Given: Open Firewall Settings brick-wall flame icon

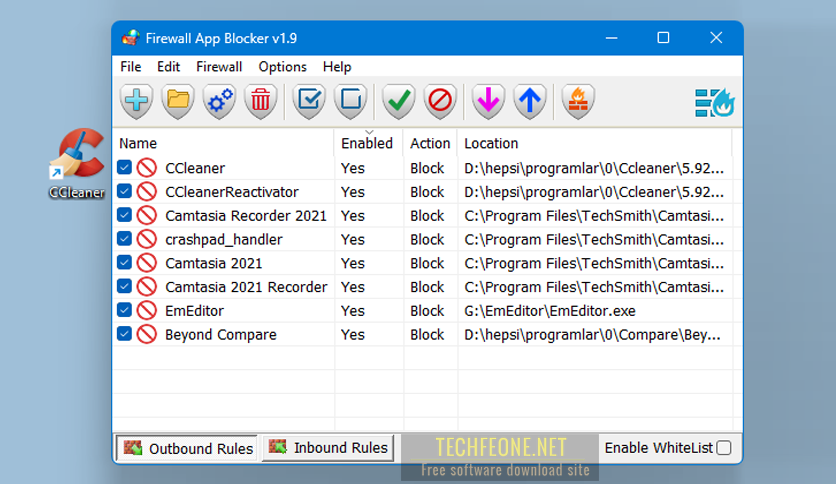Looking at the screenshot, I should 578,101.
